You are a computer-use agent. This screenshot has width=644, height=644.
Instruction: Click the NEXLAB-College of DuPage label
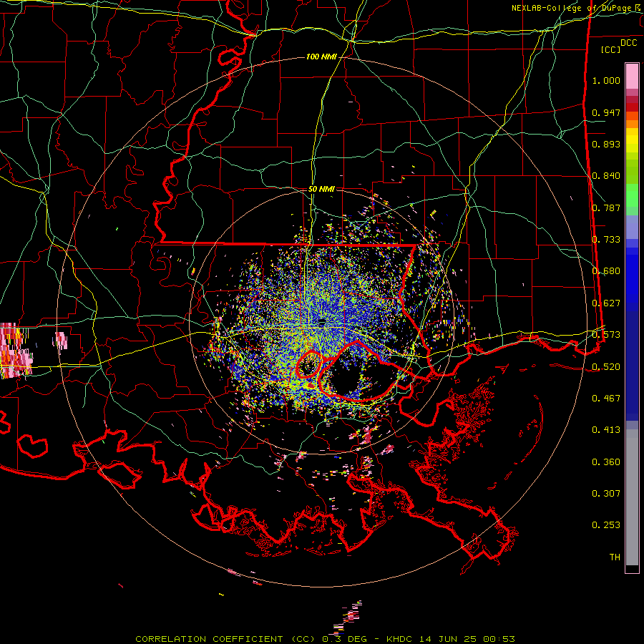[x=577, y=8]
